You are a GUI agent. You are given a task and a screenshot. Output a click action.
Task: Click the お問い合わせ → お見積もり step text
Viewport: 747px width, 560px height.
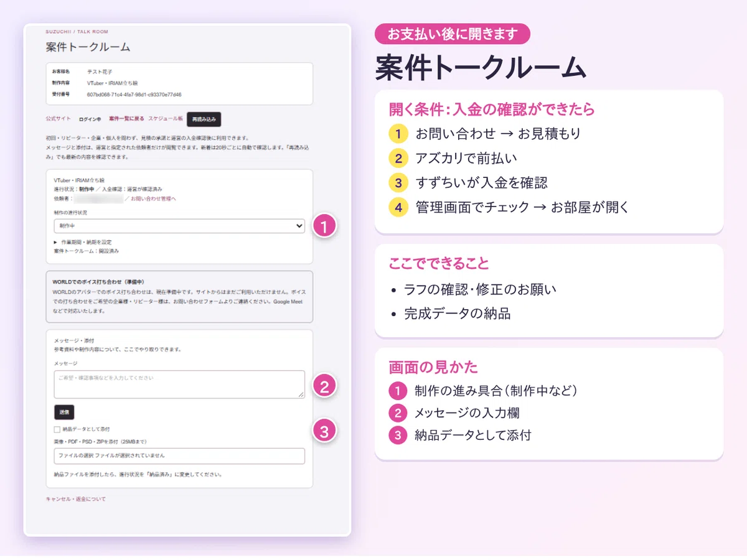(498, 133)
